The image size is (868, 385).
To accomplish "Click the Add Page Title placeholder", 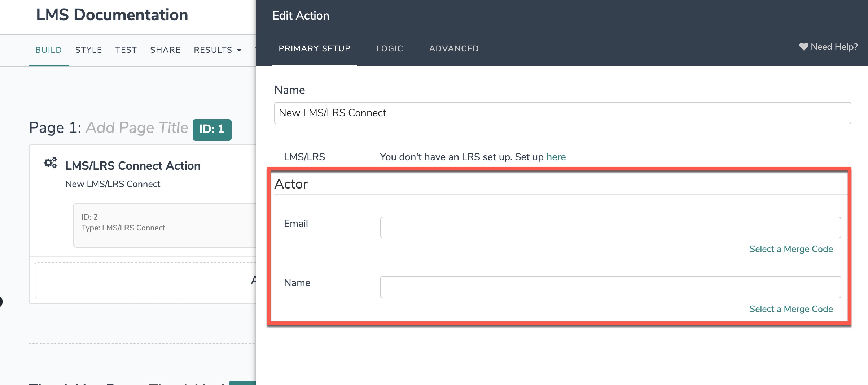I will point(137,128).
